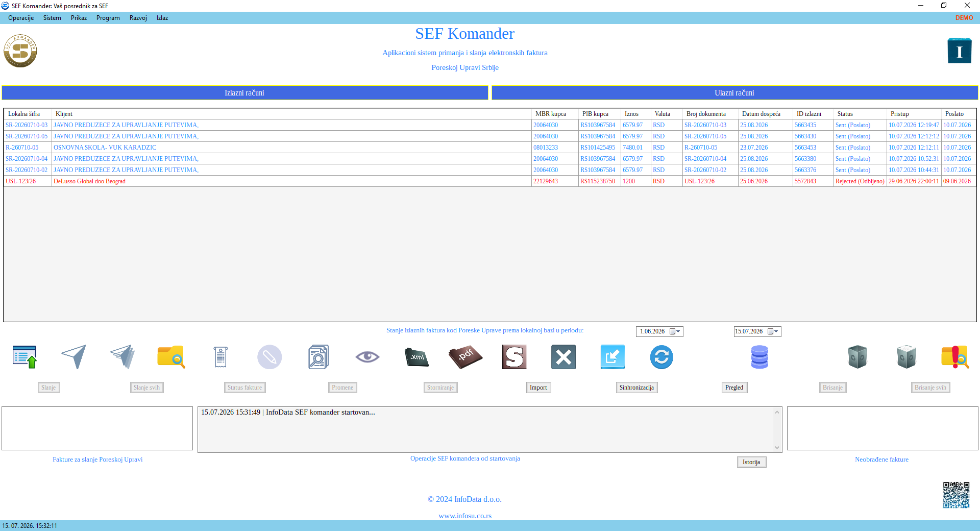Open the Izlaz menu

tap(162, 18)
